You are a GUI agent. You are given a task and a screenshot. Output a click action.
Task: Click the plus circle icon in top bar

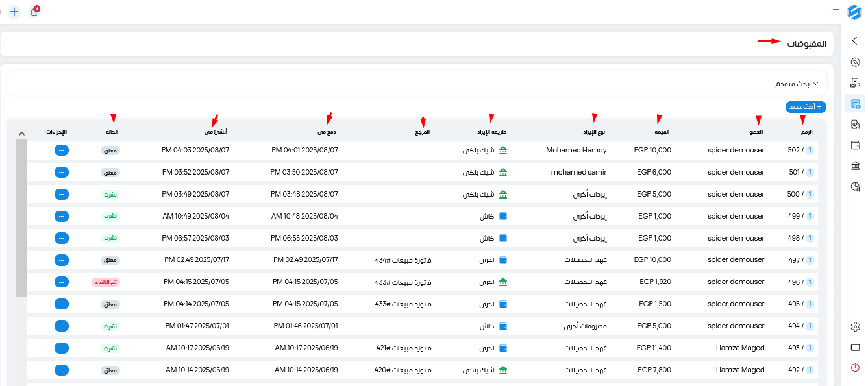click(x=14, y=12)
